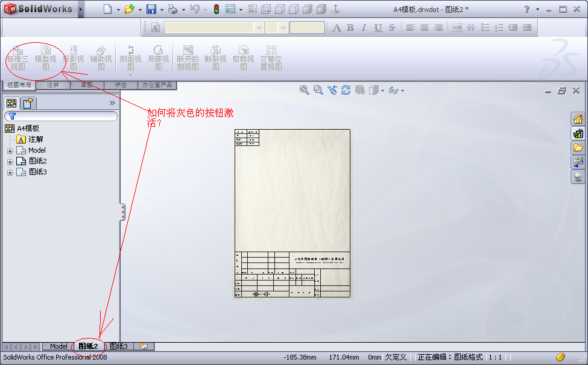
Task: Add a new sheet with the tab icon
Action: click(x=144, y=346)
